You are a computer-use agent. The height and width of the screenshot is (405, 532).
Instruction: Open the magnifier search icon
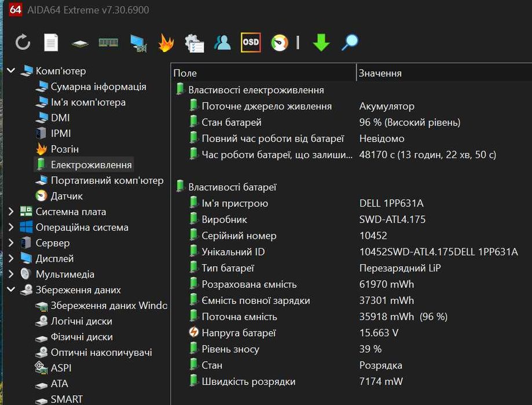point(350,42)
